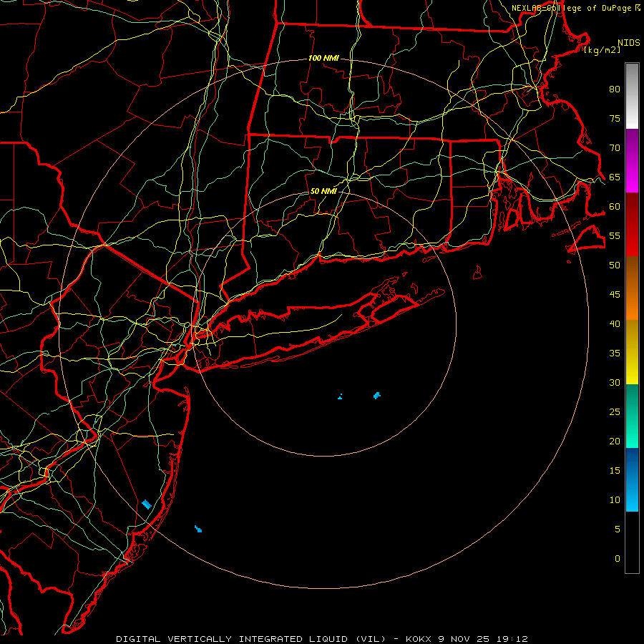Click the scale value 65
644x644 pixels.
[615, 177]
